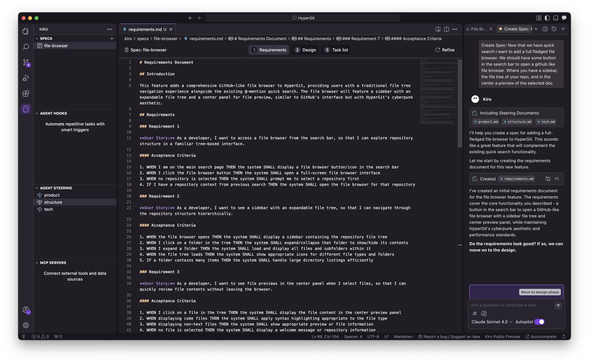The image size is (589, 364).
Task: Click the Refine button
Action: tap(445, 50)
